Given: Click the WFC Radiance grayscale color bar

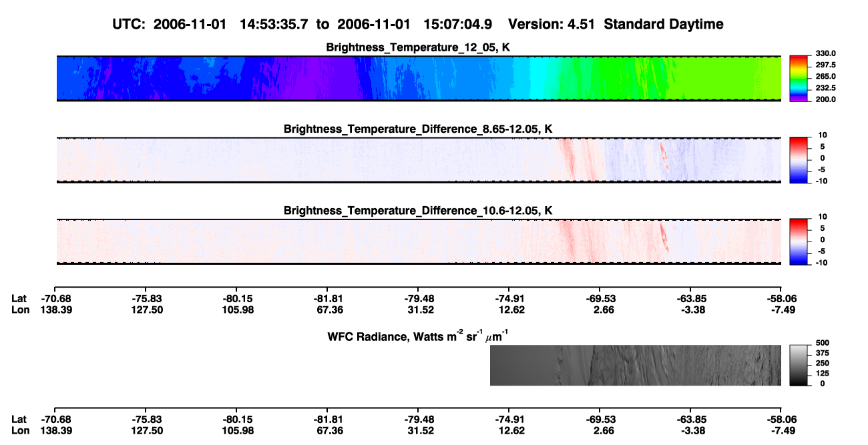Looking at the screenshot, I should (x=799, y=366).
